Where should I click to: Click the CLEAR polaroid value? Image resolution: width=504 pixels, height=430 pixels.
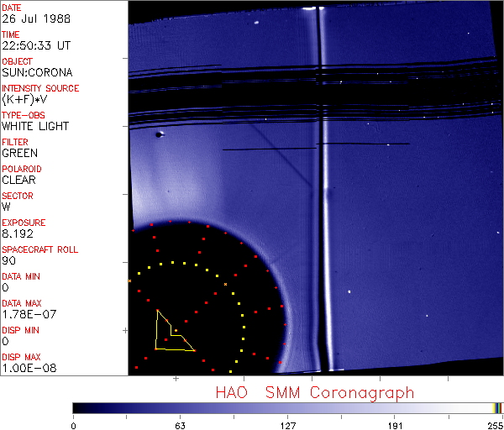click(18, 180)
